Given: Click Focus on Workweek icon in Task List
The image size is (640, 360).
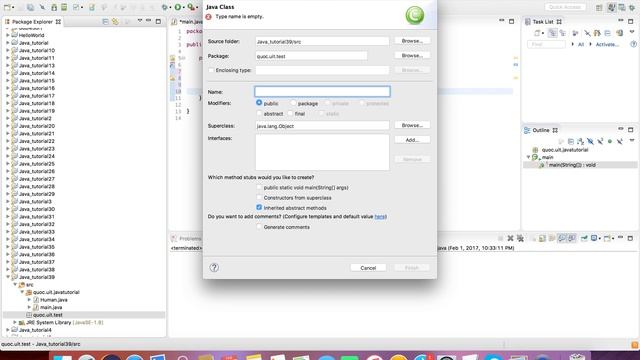Looking at the screenshot, I should click(575, 33).
